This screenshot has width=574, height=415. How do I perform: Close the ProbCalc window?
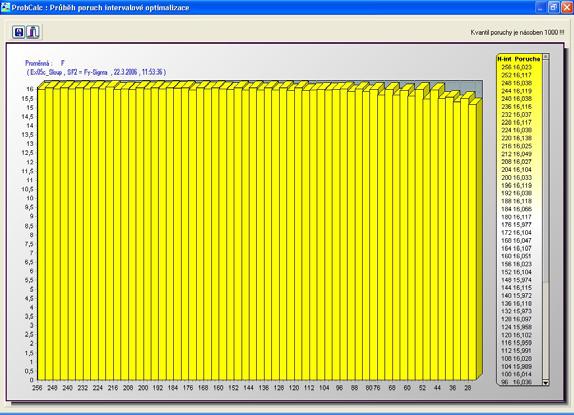(567, 7)
